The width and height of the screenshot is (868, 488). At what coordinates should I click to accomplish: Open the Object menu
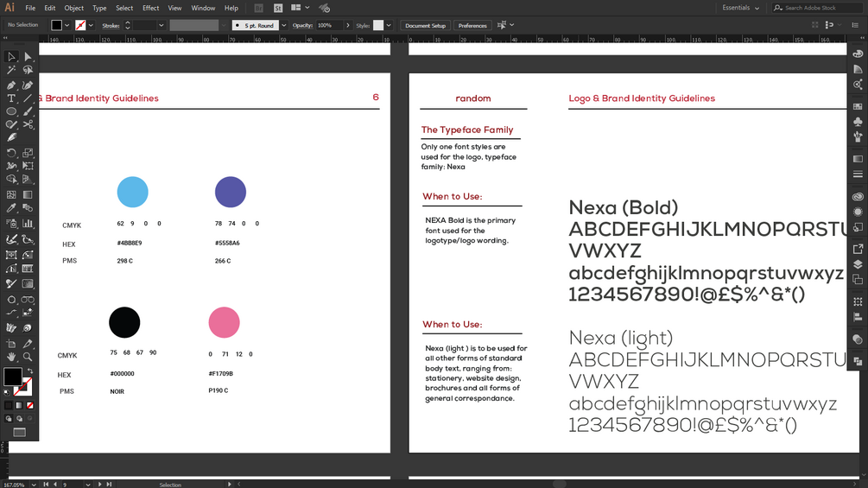73,8
